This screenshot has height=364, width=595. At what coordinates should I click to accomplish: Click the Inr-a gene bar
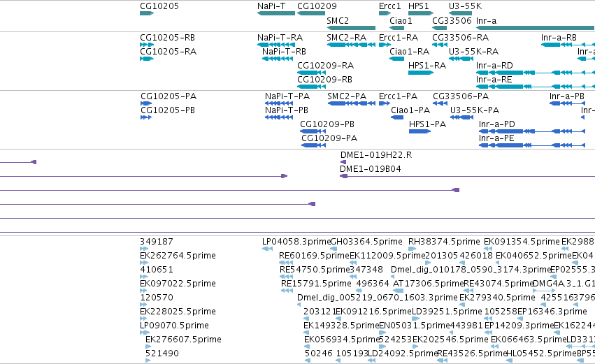point(535,28)
